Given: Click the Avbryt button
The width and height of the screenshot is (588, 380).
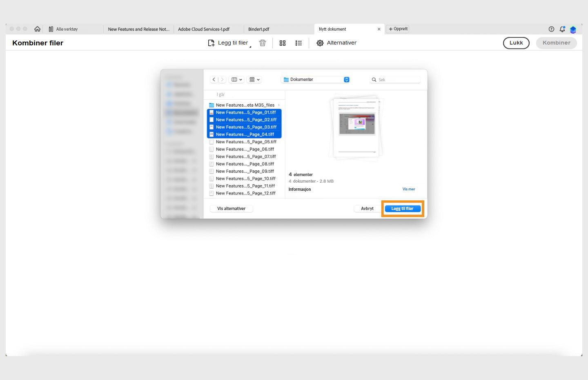Looking at the screenshot, I should pos(367,208).
